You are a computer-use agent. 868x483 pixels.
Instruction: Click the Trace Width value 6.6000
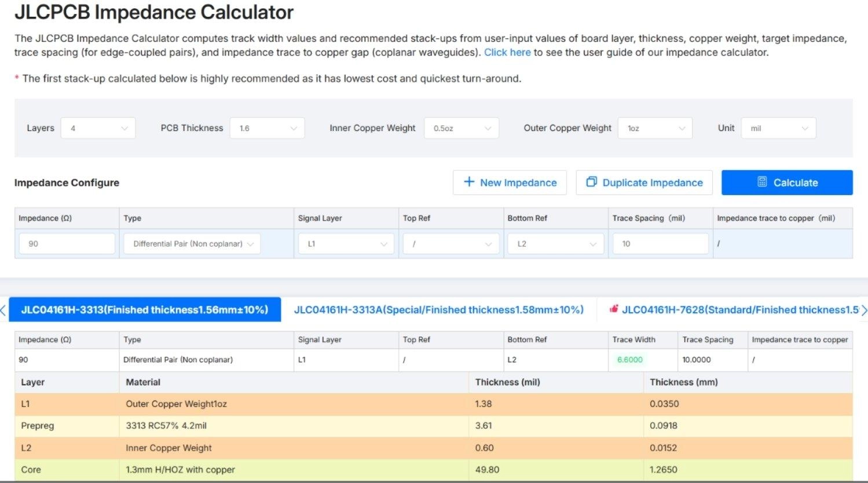point(630,360)
